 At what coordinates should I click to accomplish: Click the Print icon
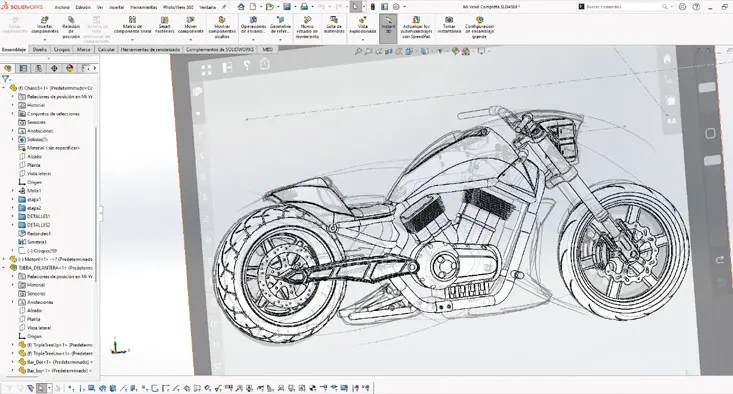click(x=304, y=7)
